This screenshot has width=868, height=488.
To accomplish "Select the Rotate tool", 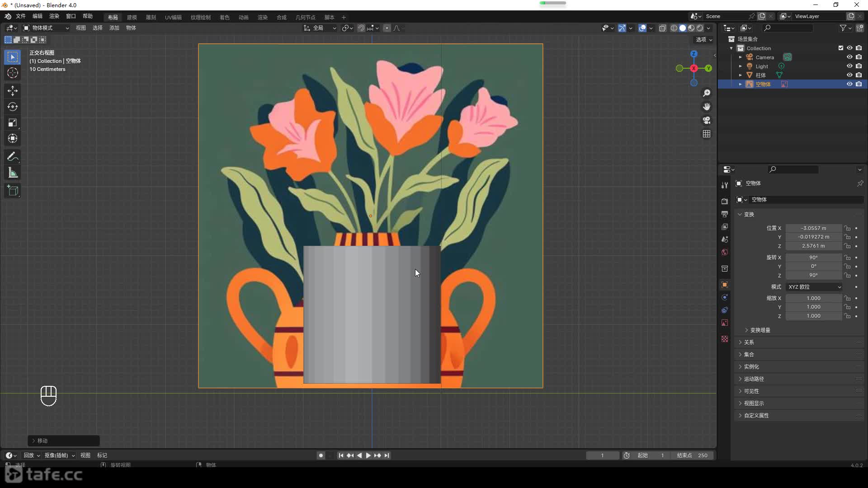I will (x=13, y=107).
